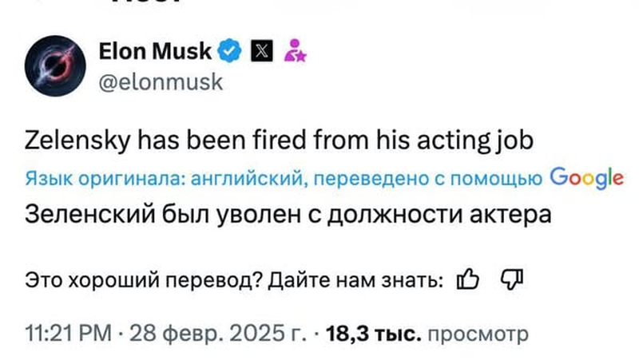Click the Russian translated tweet text
The width and height of the screenshot is (639, 364).
point(290,215)
